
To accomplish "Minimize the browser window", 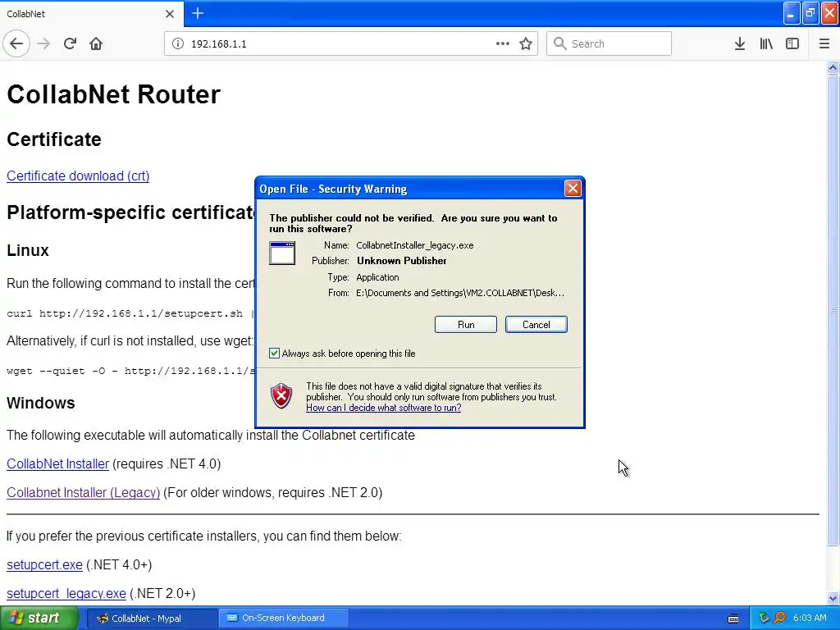I will point(792,13).
